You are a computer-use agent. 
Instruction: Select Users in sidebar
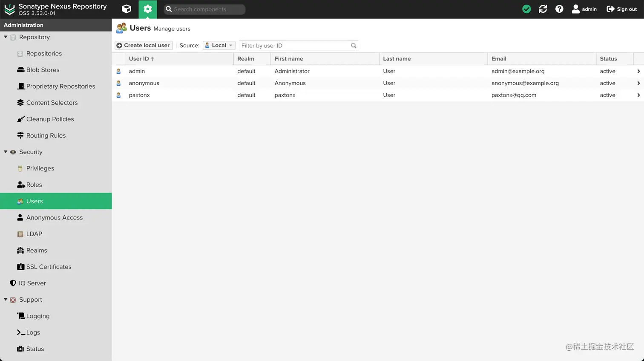tap(56, 201)
